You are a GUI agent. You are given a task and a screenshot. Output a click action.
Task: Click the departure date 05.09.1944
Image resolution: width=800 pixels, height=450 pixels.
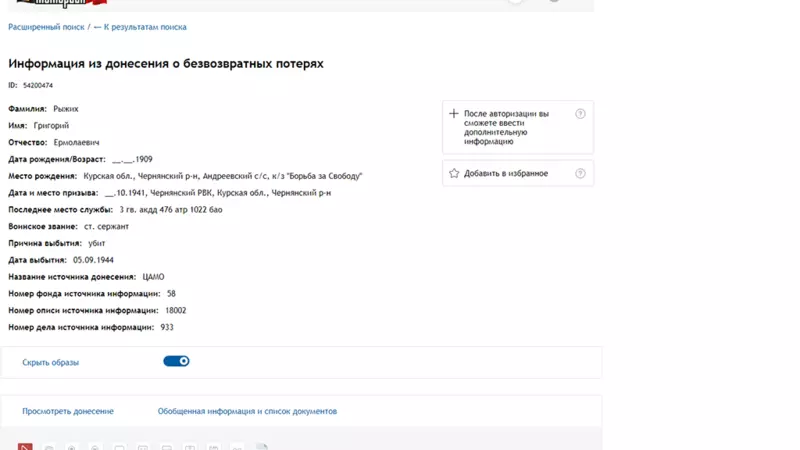(93, 260)
